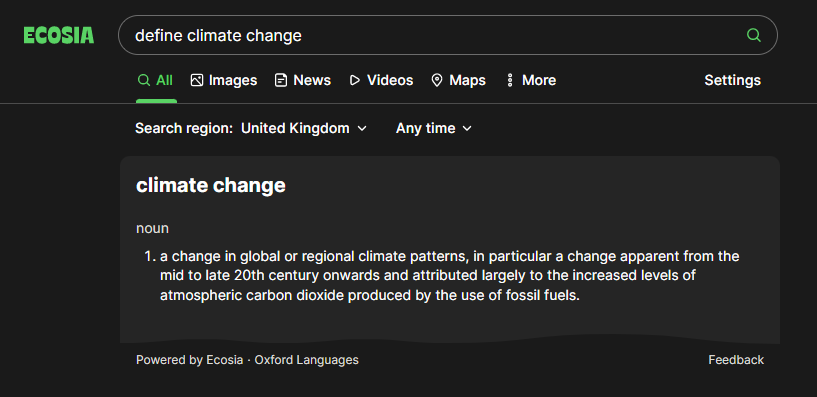Click the search box with define climate change
This screenshot has height=397, width=817.
coord(448,35)
